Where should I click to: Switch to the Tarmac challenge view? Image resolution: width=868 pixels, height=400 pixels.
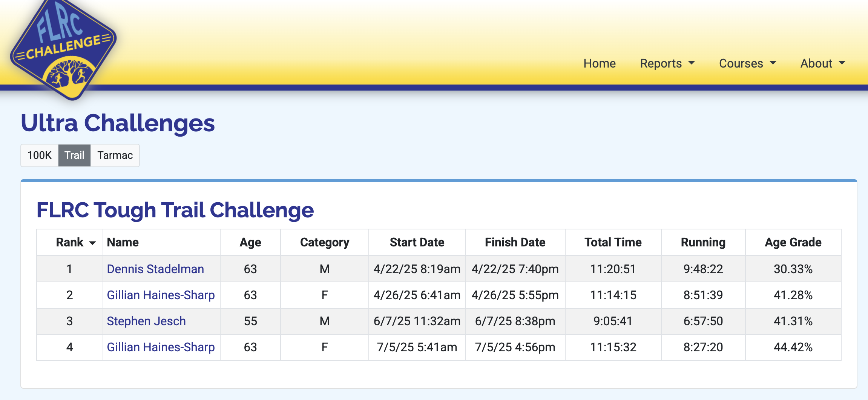click(115, 155)
